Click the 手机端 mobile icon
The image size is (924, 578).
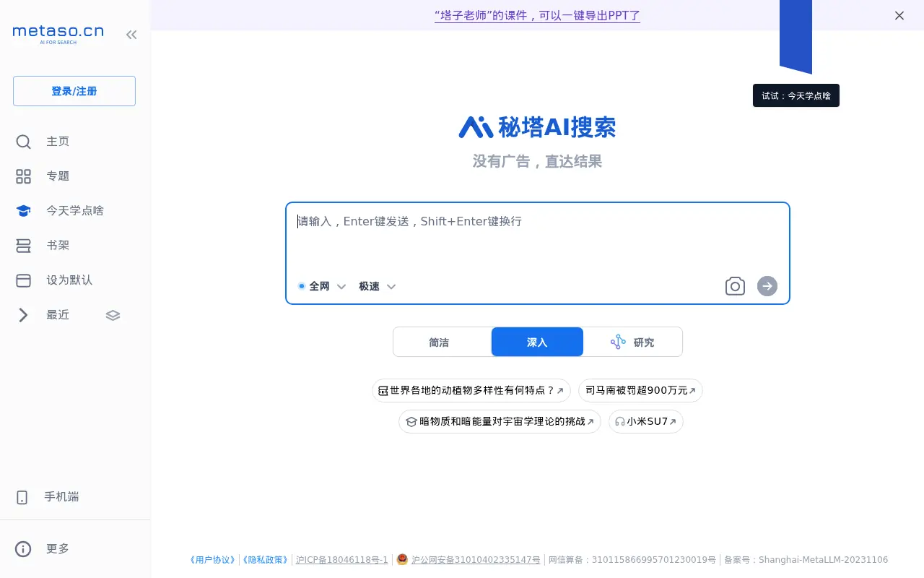tap(22, 496)
